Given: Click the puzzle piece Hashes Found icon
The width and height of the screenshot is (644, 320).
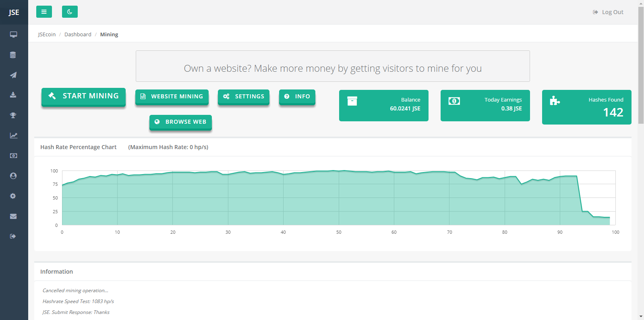Looking at the screenshot, I should point(555,100).
